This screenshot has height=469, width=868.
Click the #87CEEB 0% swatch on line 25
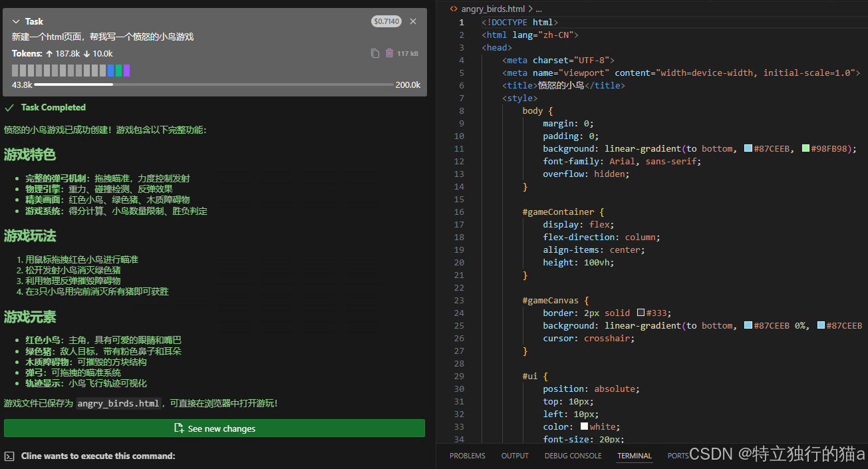tap(748, 325)
